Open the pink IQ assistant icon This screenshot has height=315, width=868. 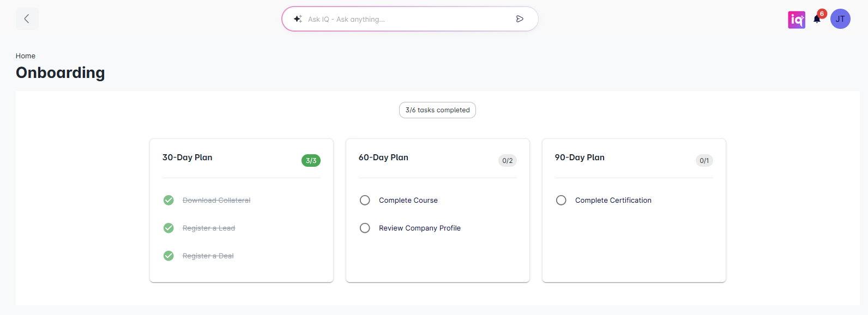pos(797,20)
